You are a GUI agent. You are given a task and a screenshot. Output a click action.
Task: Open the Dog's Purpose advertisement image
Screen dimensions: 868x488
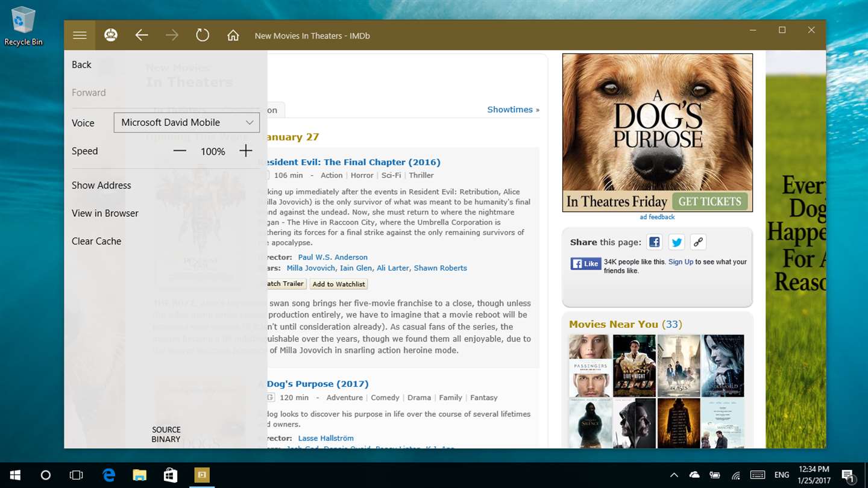click(x=658, y=133)
